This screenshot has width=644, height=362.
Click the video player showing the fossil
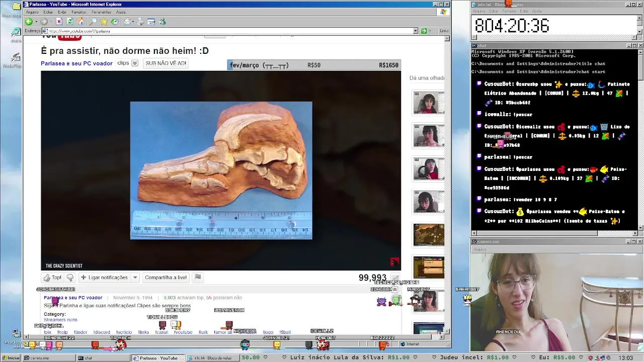[221, 170]
